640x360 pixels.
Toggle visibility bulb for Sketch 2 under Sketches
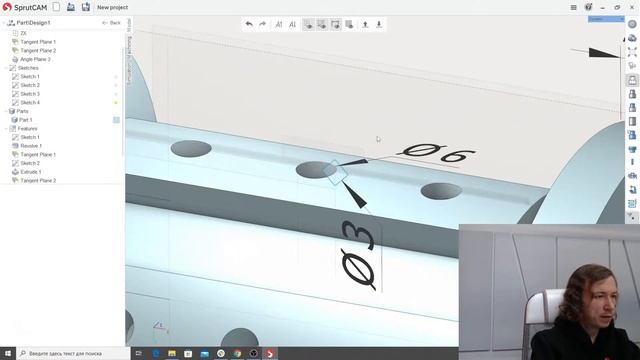(116, 85)
